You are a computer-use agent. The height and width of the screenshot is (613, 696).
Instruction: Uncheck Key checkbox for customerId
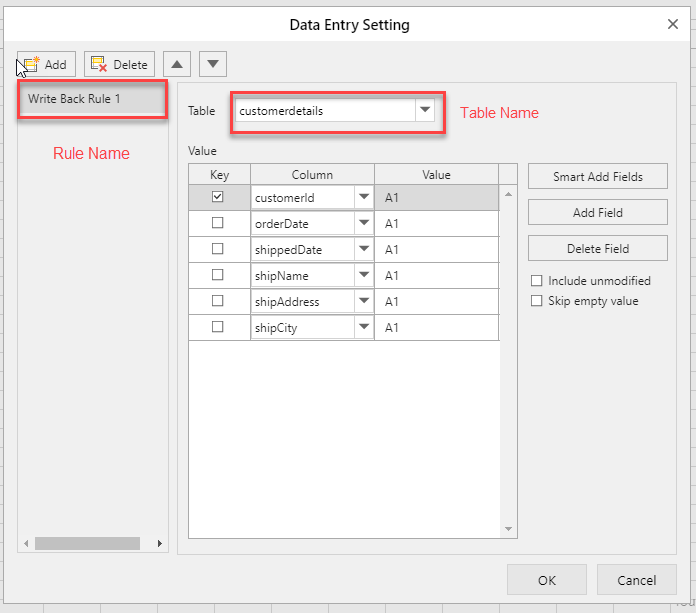218,198
